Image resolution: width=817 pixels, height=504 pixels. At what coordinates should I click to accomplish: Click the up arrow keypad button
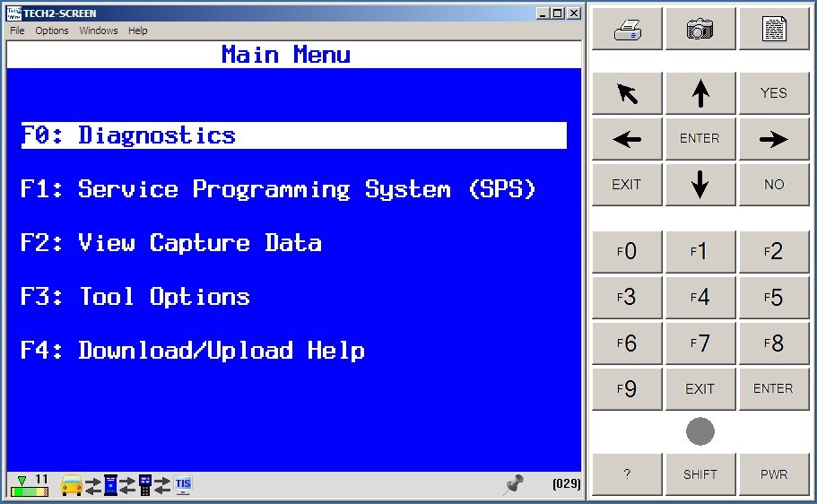[x=700, y=93]
